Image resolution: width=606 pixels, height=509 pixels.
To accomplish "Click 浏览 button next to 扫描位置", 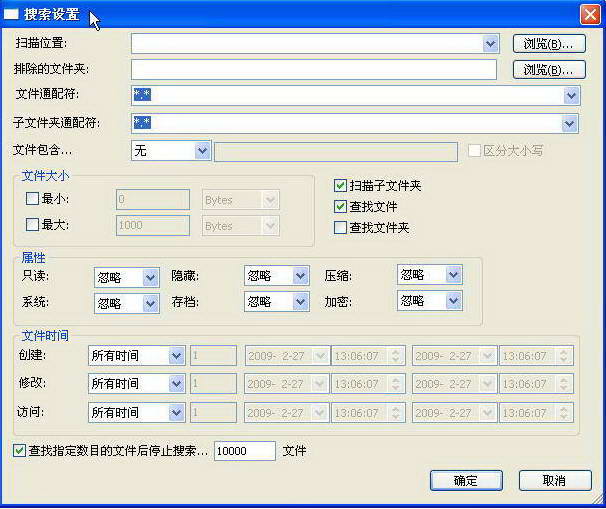I will click(x=549, y=44).
